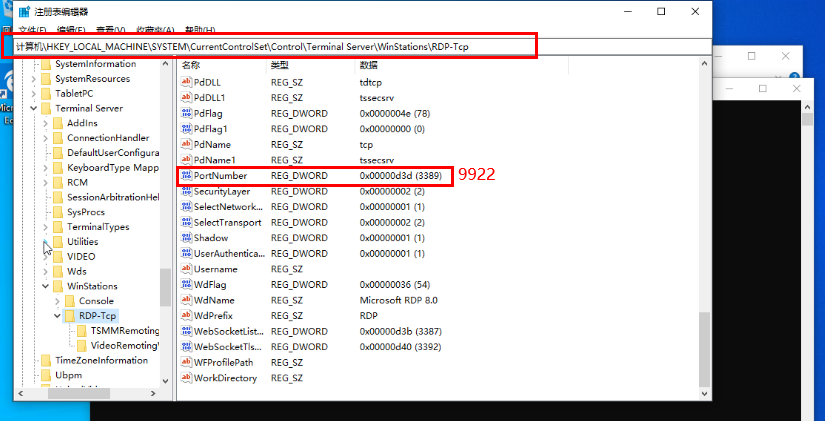
Task: Click the SecurityLayer DWORD value icon
Action: [185, 191]
